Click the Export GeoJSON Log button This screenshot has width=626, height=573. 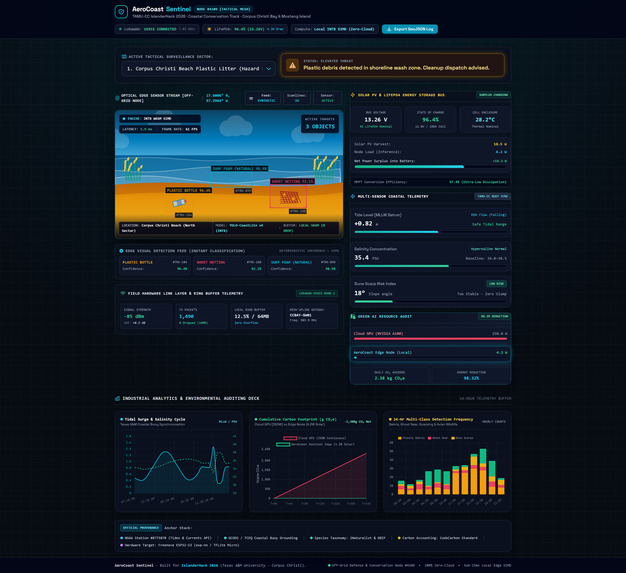[410, 29]
